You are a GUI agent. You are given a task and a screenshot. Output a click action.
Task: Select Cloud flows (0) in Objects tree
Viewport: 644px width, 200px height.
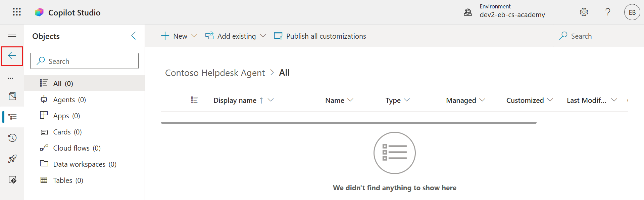coord(85,148)
